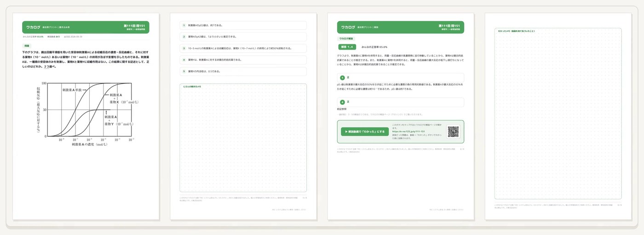Click みんなの正答率 65.6% beside the answer badge
Viewport: 644px width, 235px height.
(374, 47)
